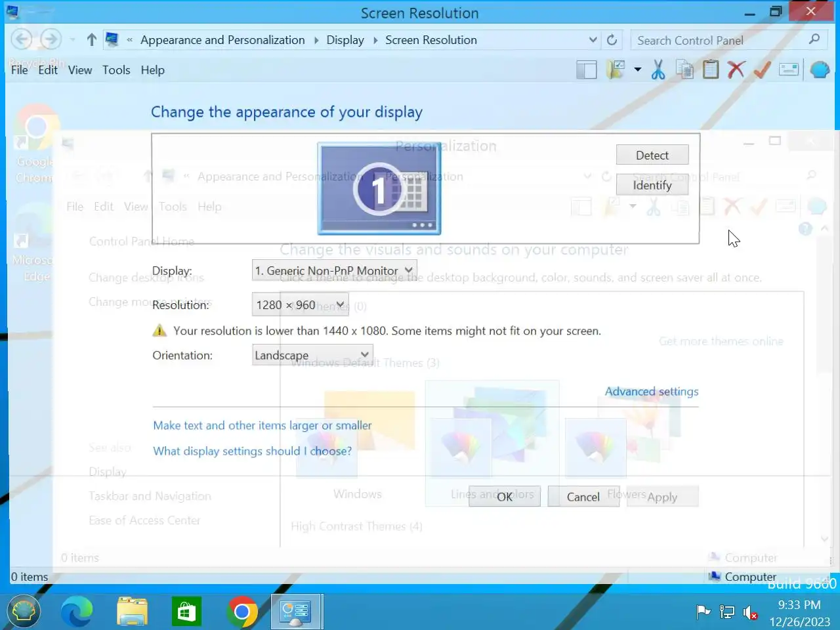Screen dimensions: 840x630
Task: Open Action Center flag in the system tray
Action: pyautogui.click(x=703, y=612)
